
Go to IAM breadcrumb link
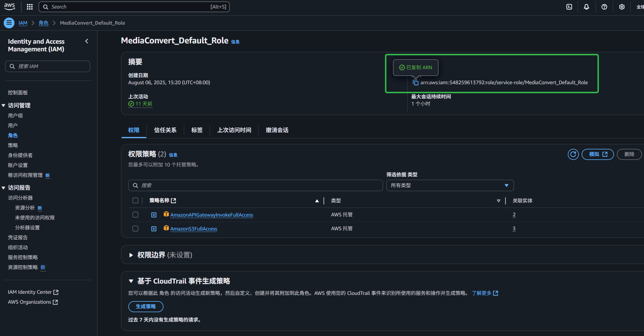point(23,23)
